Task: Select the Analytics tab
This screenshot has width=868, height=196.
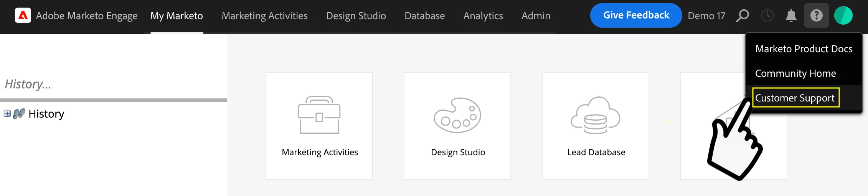Action: click(483, 16)
